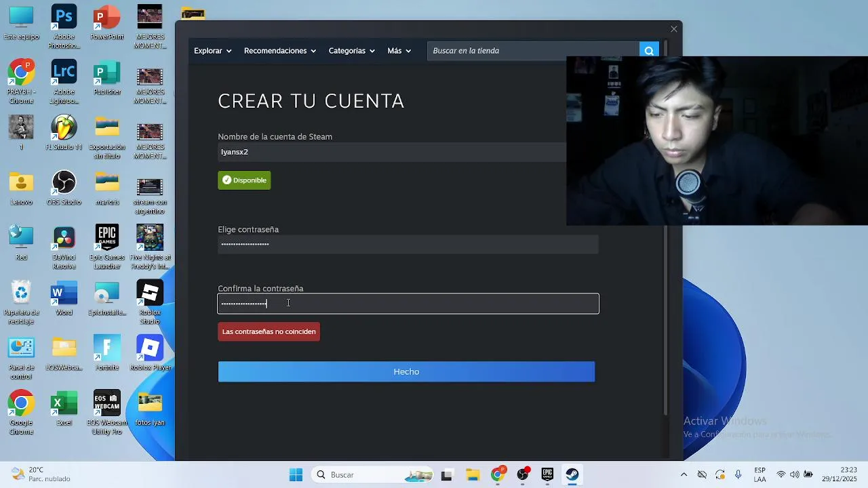Click the microphone icon in system tray
This screenshot has width=868, height=488.
tap(738, 474)
